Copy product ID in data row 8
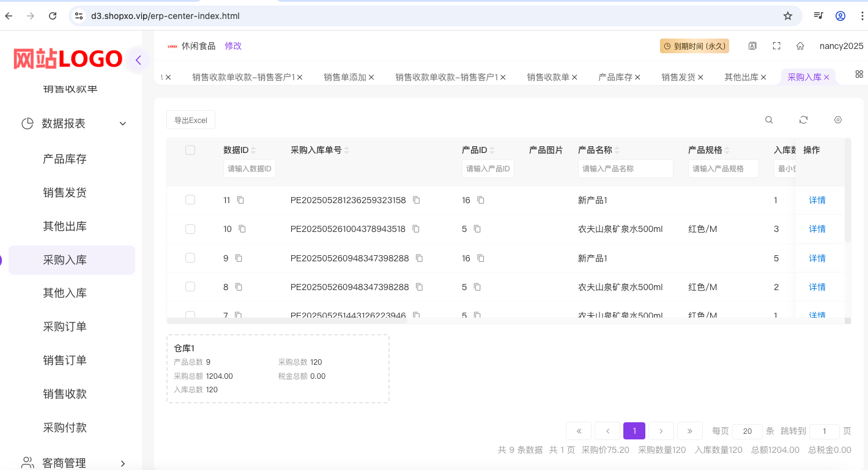868x470 pixels. click(x=477, y=287)
